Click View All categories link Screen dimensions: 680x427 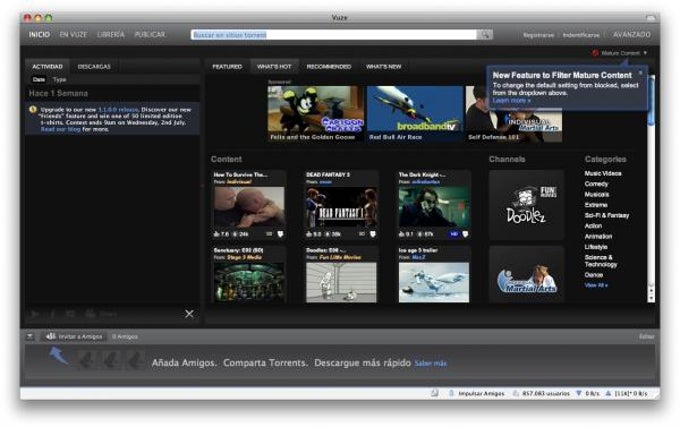[x=596, y=285]
